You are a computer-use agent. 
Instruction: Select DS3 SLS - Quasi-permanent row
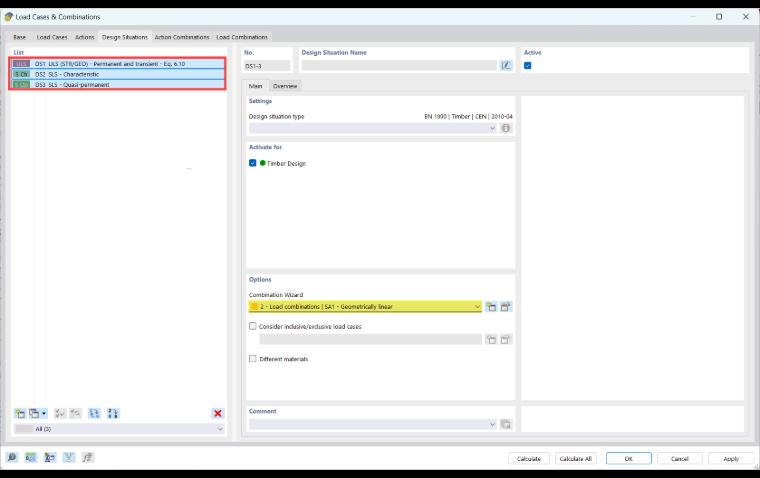tap(118, 84)
